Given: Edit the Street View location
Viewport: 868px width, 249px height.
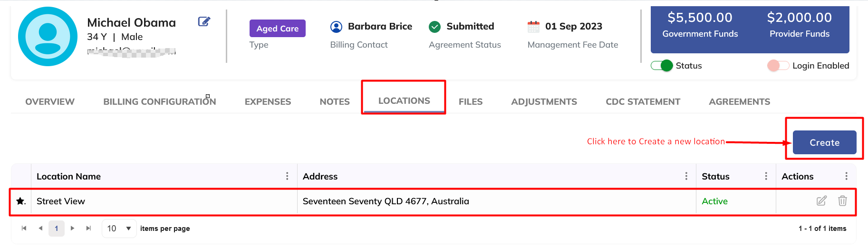Looking at the screenshot, I should [821, 201].
